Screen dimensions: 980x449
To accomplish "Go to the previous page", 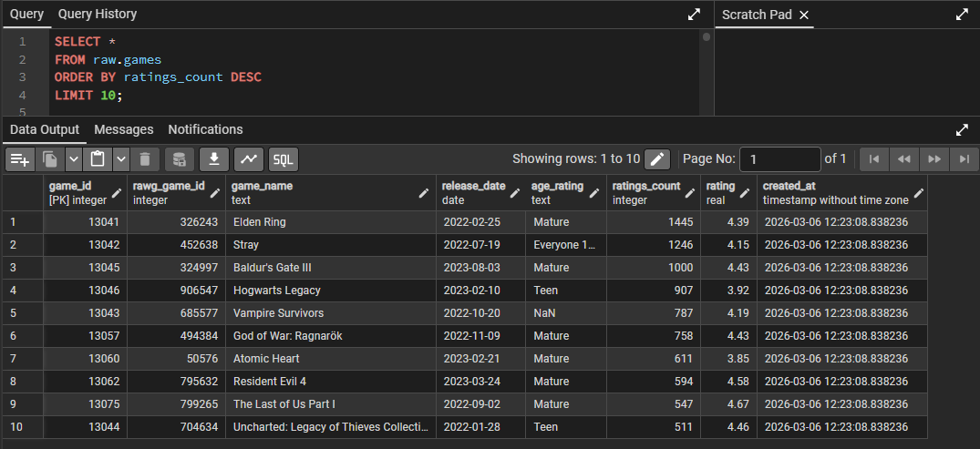I will pos(903,159).
